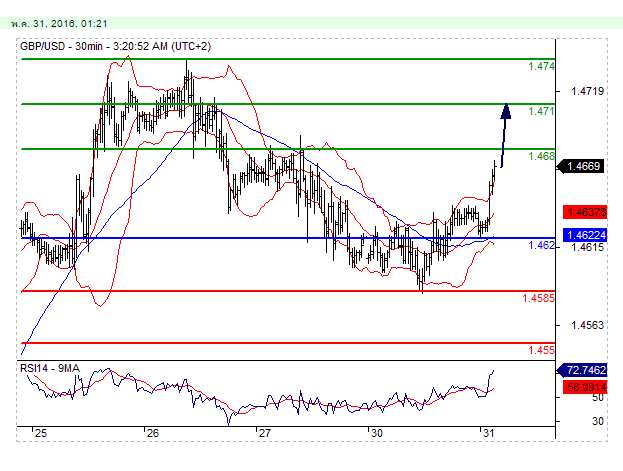Click the 1.468 resistance level label

coord(541,156)
